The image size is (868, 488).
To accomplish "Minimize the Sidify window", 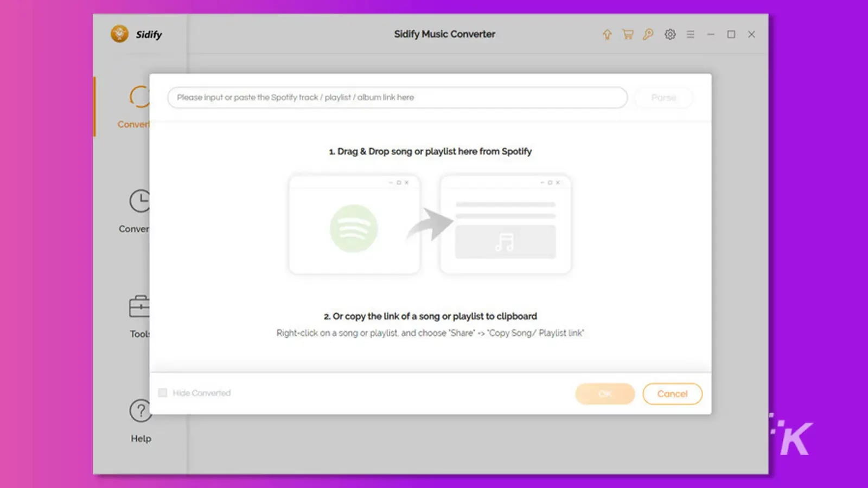I will (x=711, y=34).
